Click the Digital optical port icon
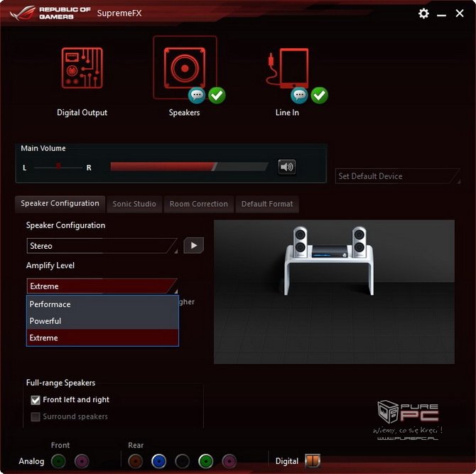476x474 pixels. [x=313, y=460]
